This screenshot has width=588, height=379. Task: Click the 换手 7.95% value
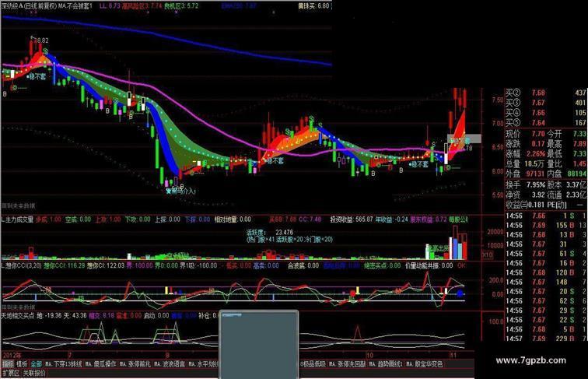point(535,185)
